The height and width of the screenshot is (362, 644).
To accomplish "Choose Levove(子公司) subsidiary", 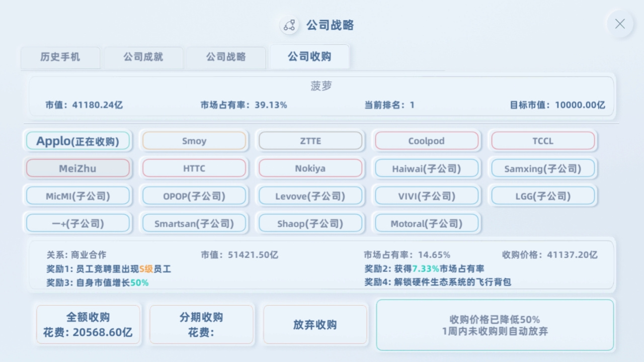I will click(310, 196).
